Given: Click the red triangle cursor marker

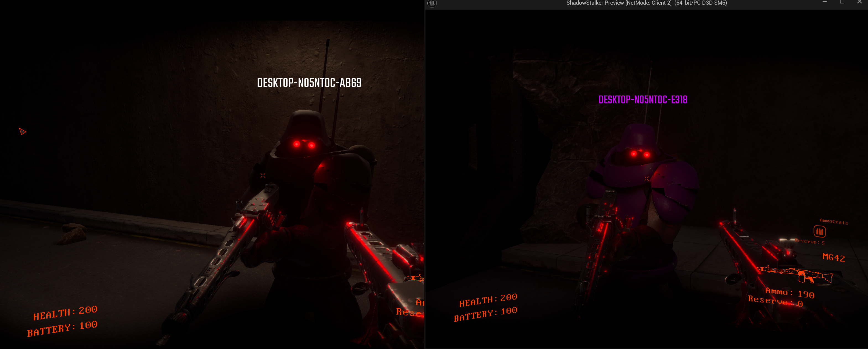Looking at the screenshot, I should [22, 131].
